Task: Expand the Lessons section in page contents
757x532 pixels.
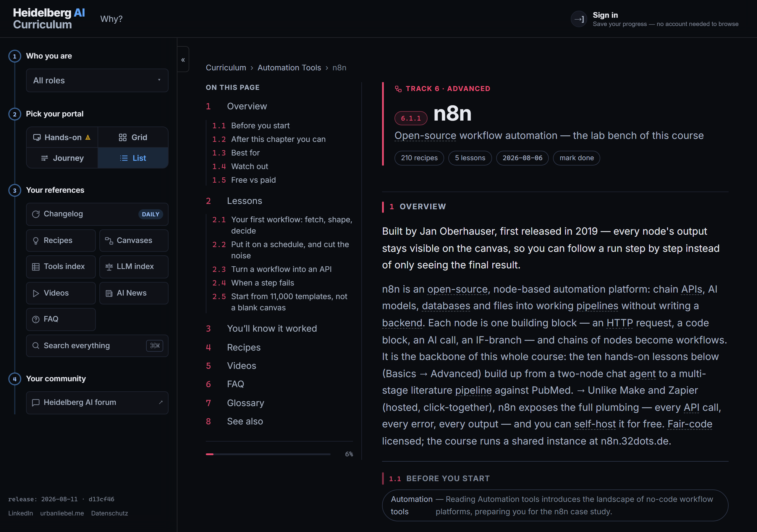Action: click(244, 201)
